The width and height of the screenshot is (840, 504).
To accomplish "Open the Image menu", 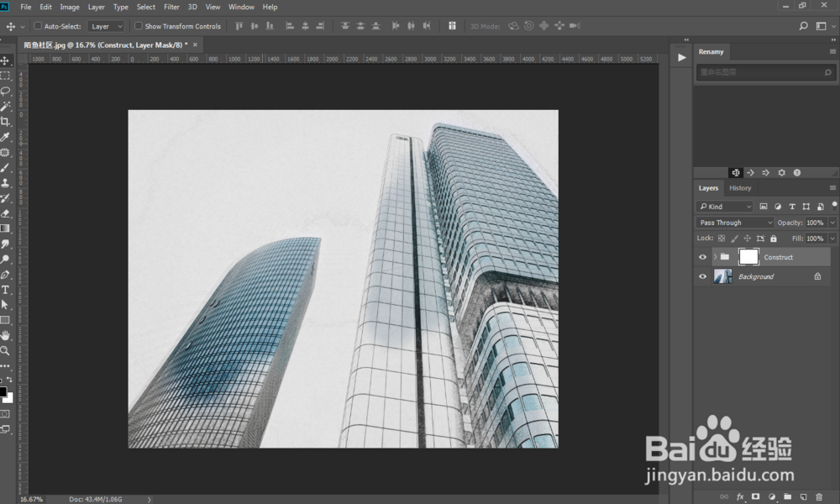I will click(x=70, y=7).
